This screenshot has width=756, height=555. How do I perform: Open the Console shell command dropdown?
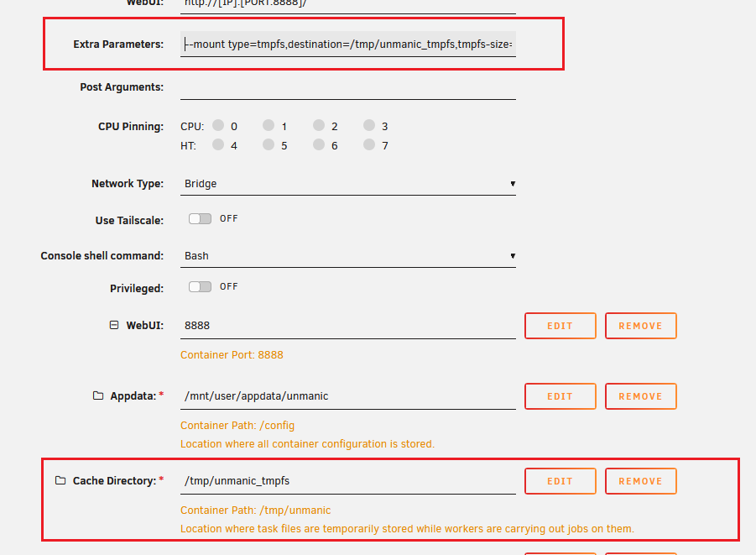[x=348, y=256]
